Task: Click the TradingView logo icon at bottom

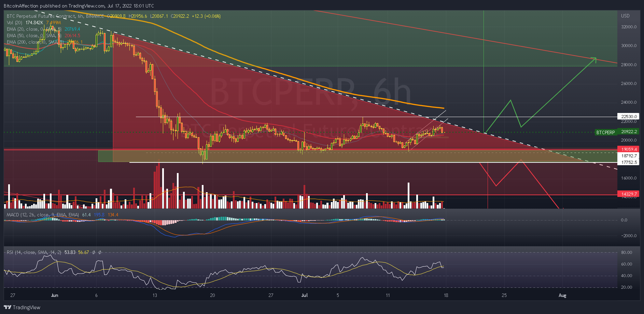Action: pos(7,308)
